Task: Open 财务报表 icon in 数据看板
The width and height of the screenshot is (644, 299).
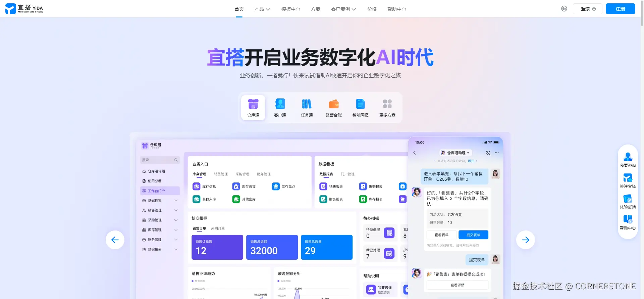Action: tap(323, 199)
